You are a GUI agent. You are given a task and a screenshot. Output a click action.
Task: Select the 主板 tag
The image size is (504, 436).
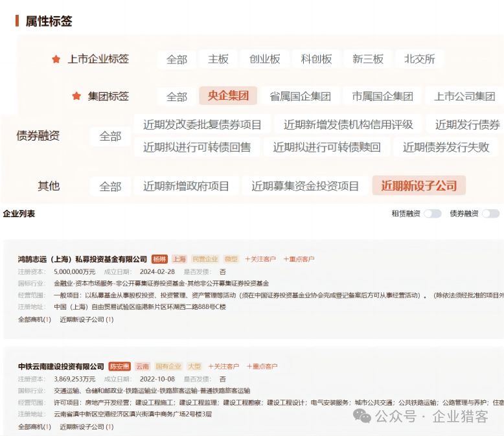coord(218,59)
